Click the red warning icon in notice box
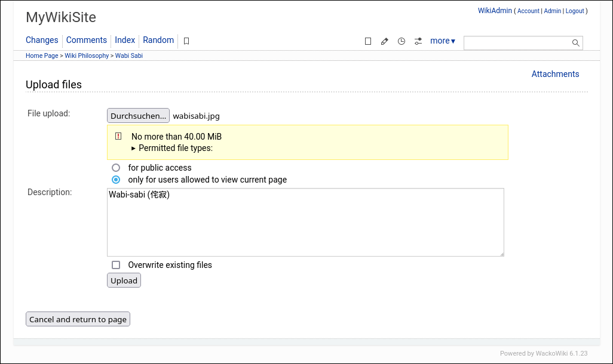The height and width of the screenshot is (364, 613). [118, 136]
